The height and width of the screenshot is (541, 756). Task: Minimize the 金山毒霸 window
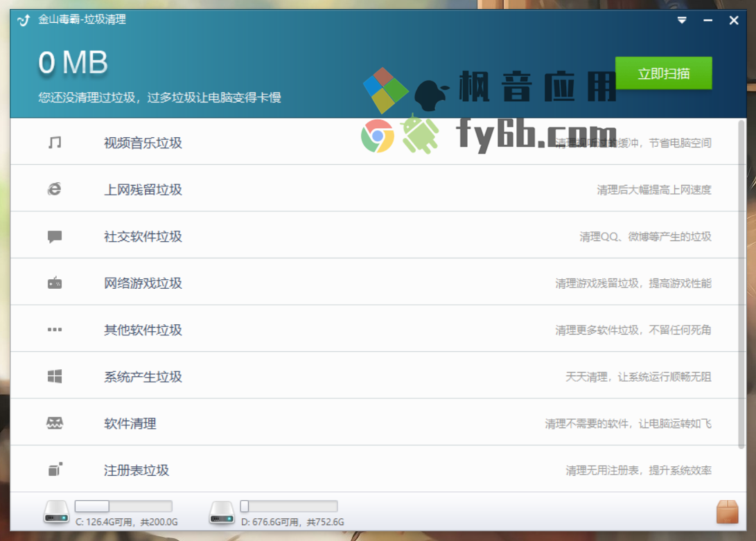707,20
